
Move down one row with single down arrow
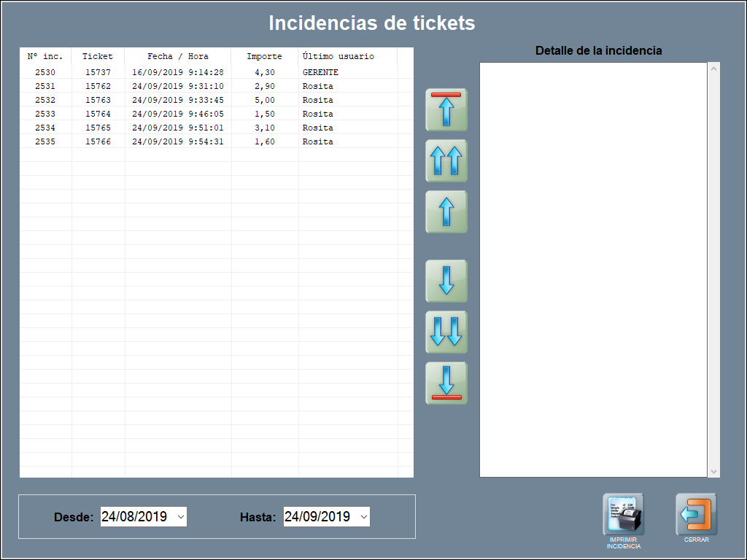pyautogui.click(x=446, y=281)
